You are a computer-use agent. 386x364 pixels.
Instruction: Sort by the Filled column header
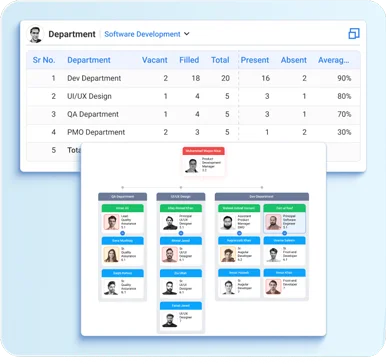click(189, 60)
